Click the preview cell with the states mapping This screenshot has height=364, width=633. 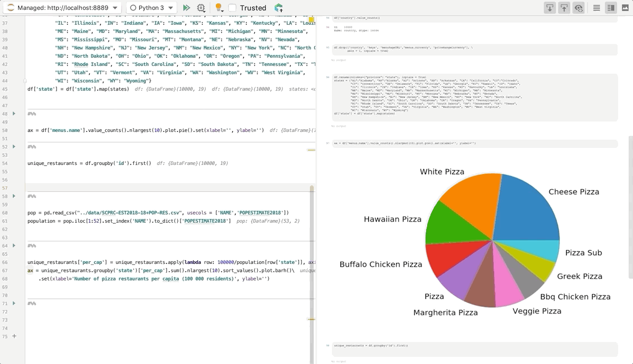(x=474, y=97)
